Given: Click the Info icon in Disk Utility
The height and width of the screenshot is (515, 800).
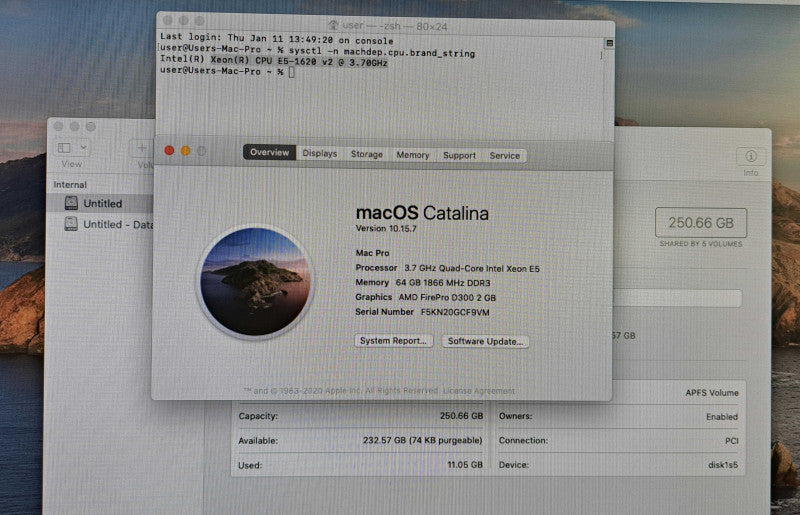Looking at the screenshot, I should (751, 156).
